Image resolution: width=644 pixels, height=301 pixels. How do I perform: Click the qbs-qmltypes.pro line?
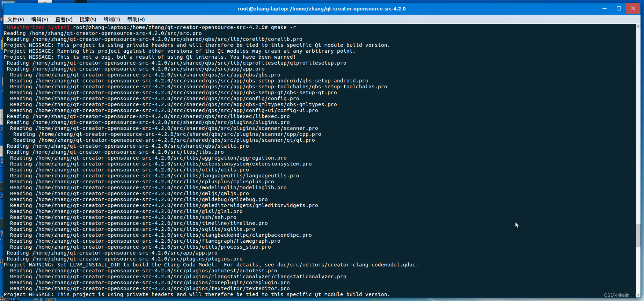[174, 104]
